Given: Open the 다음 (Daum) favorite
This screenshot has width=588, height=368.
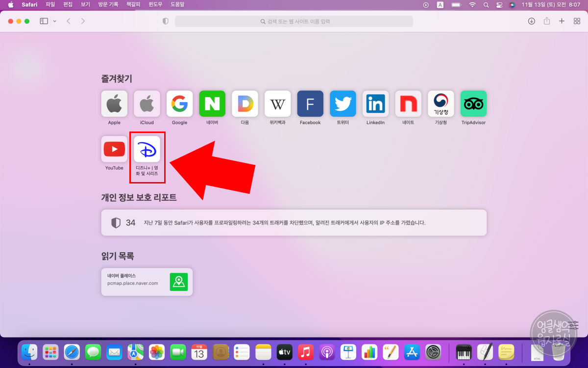Looking at the screenshot, I should [x=245, y=104].
